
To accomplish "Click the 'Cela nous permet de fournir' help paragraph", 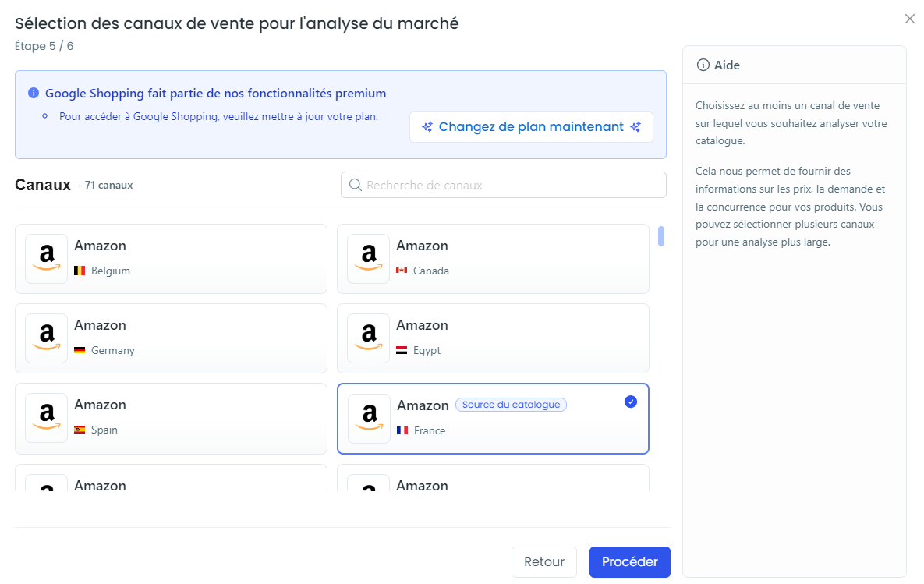I will point(790,207).
